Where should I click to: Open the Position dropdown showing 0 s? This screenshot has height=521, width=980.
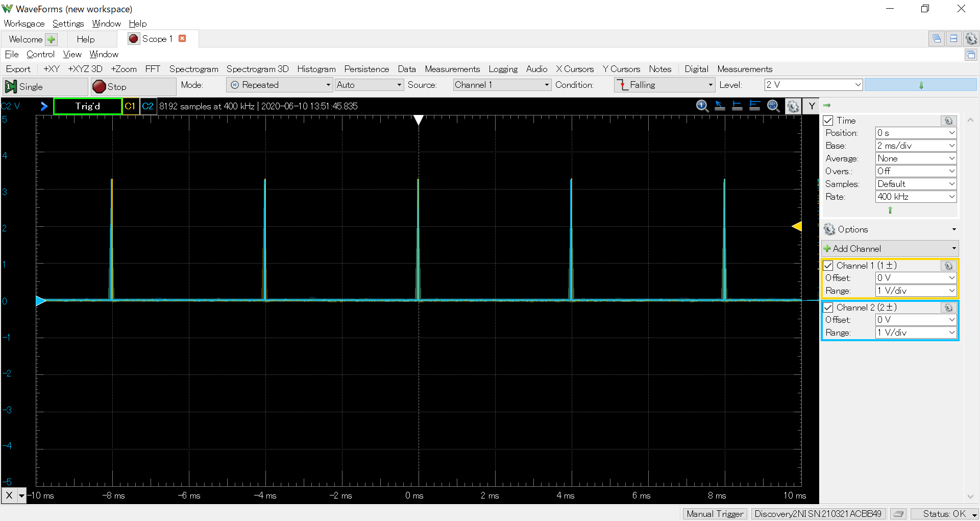916,133
